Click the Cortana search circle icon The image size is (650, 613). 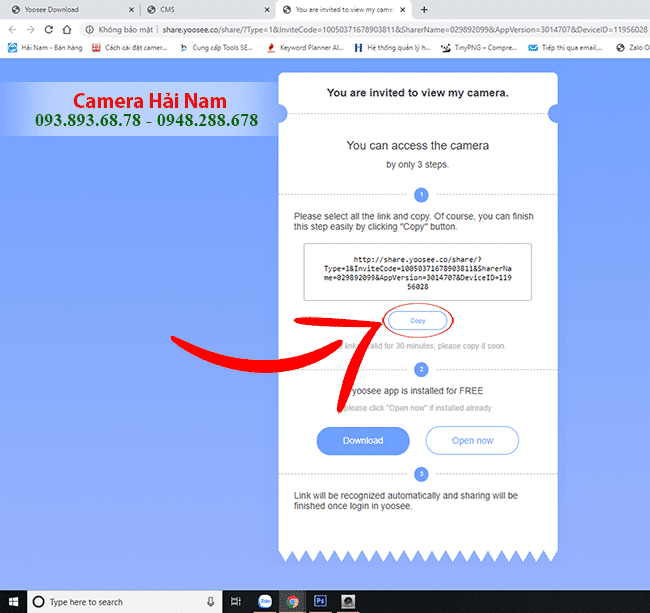39,602
